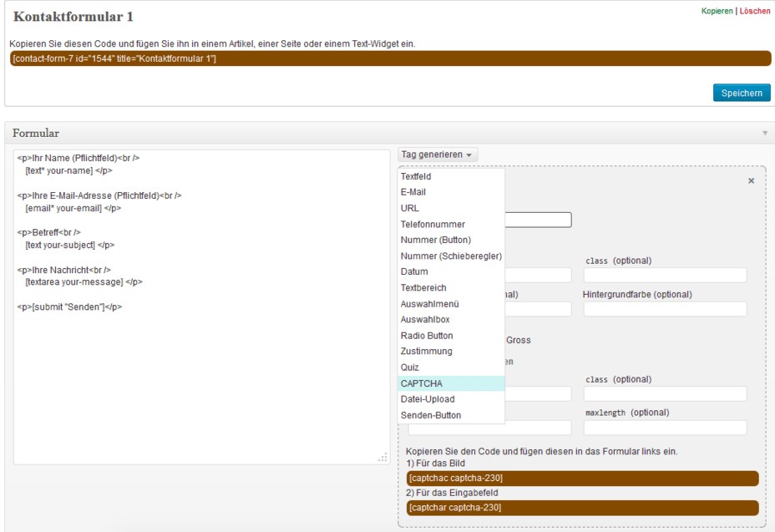Viewport: 775px width, 532px height.
Task: Select the [captchar captcha-230] code field
Action: pyautogui.click(x=582, y=508)
